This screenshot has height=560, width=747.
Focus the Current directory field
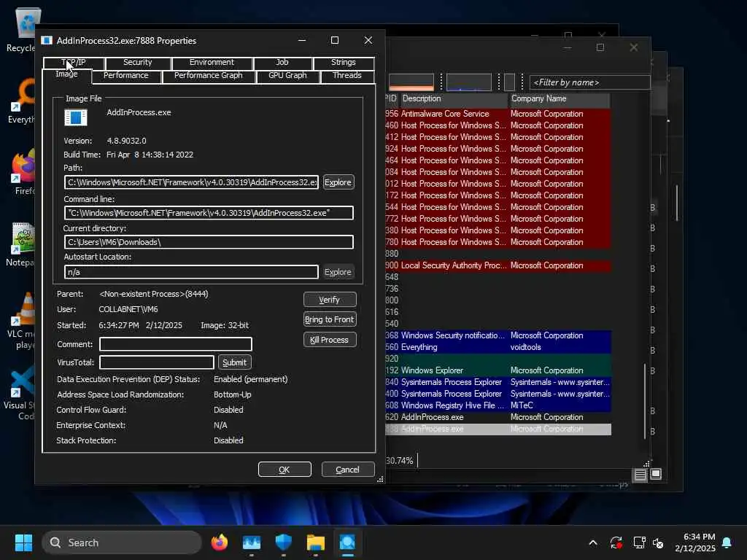pos(209,242)
